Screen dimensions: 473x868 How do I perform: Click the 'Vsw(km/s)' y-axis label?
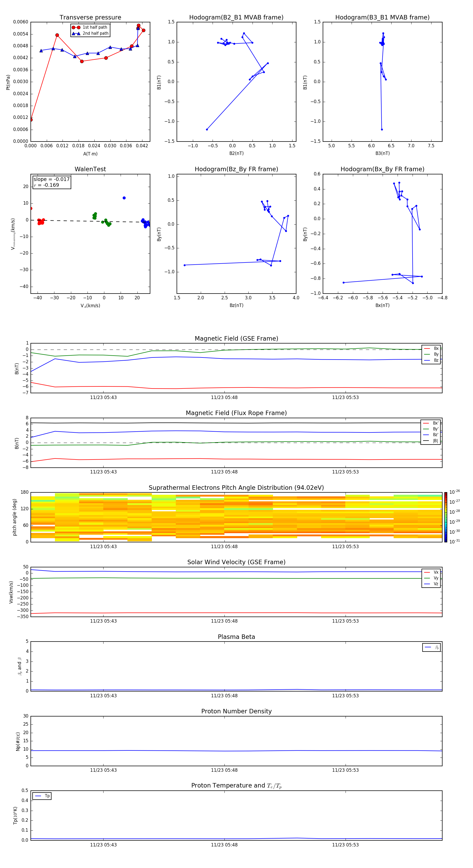pyautogui.click(x=11, y=592)
